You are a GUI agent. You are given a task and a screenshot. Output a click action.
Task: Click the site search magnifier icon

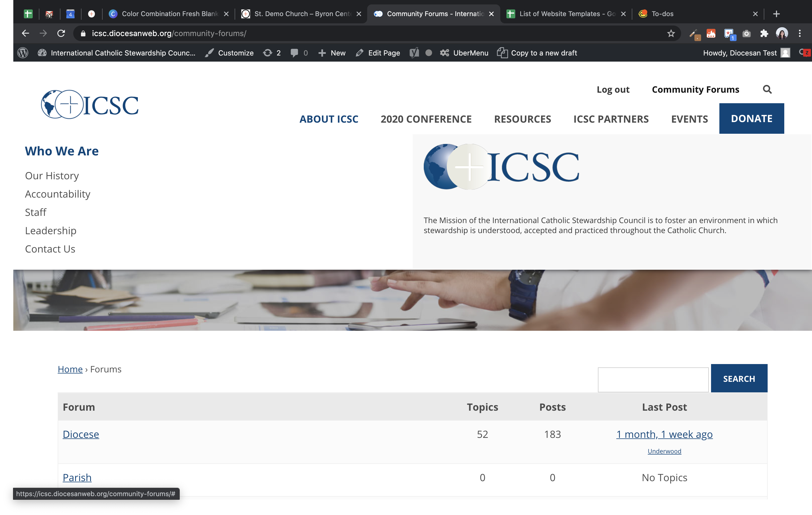pyautogui.click(x=767, y=89)
